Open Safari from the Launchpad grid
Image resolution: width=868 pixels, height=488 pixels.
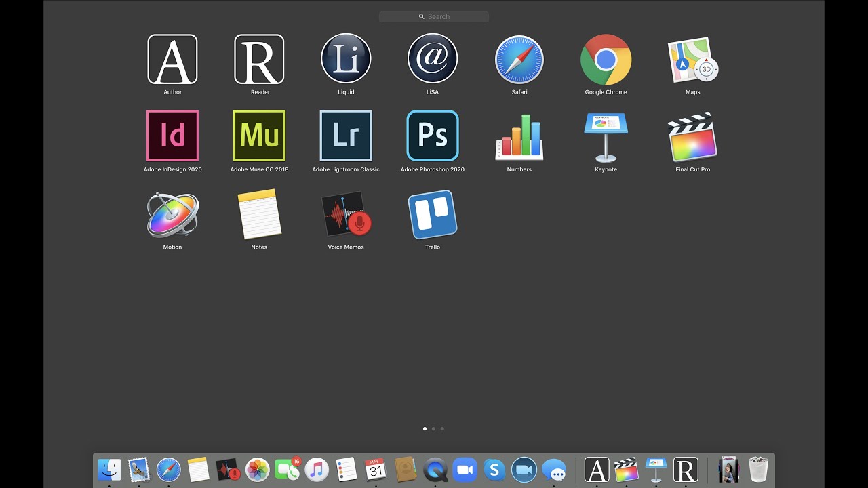point(519,59)
